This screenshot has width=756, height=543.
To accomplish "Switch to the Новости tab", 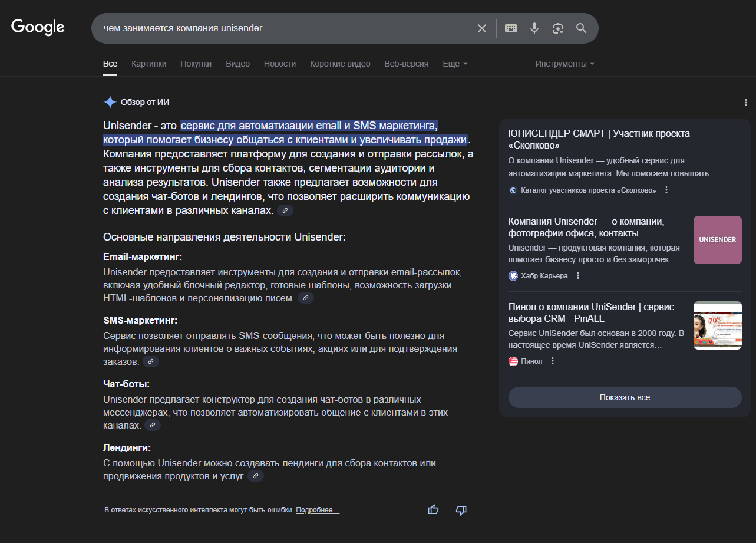I will pos(280,64).
